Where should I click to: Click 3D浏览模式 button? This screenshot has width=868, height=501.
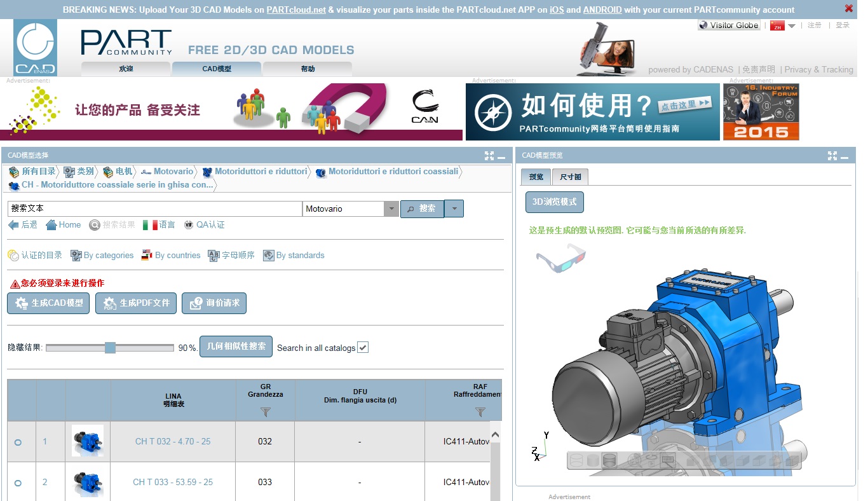tap(554, 202)
